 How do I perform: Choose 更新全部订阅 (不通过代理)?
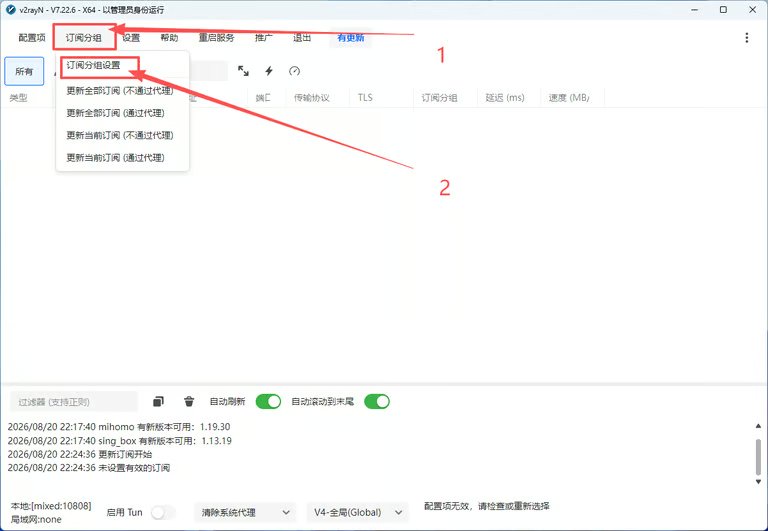pos(122,91)
